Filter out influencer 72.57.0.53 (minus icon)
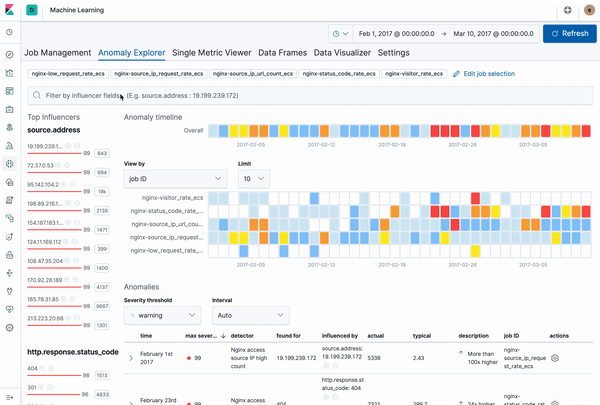Viewport: 600px width, 405px height. point(67,165)
